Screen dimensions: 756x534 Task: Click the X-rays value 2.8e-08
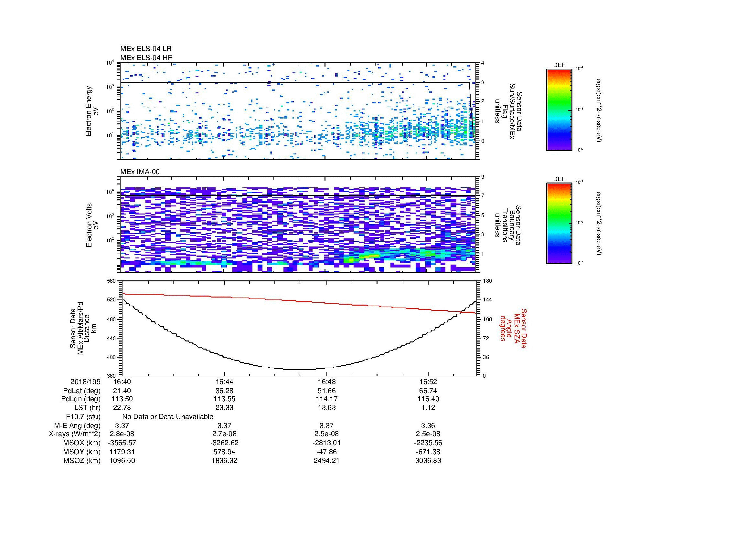122,434
